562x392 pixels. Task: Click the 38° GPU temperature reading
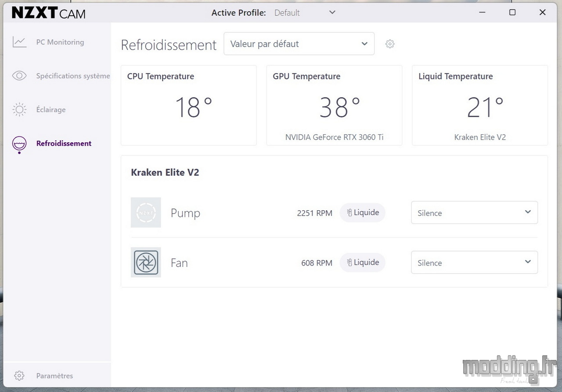click(340, 108)
